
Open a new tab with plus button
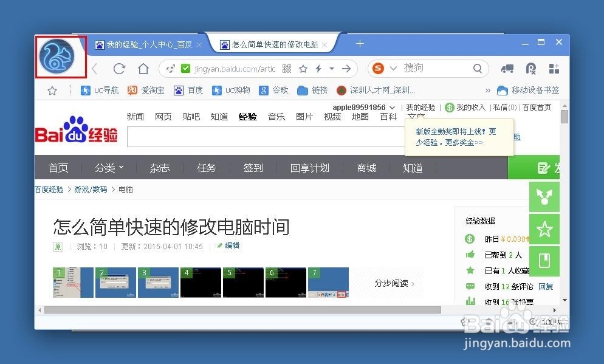point(360,44)
